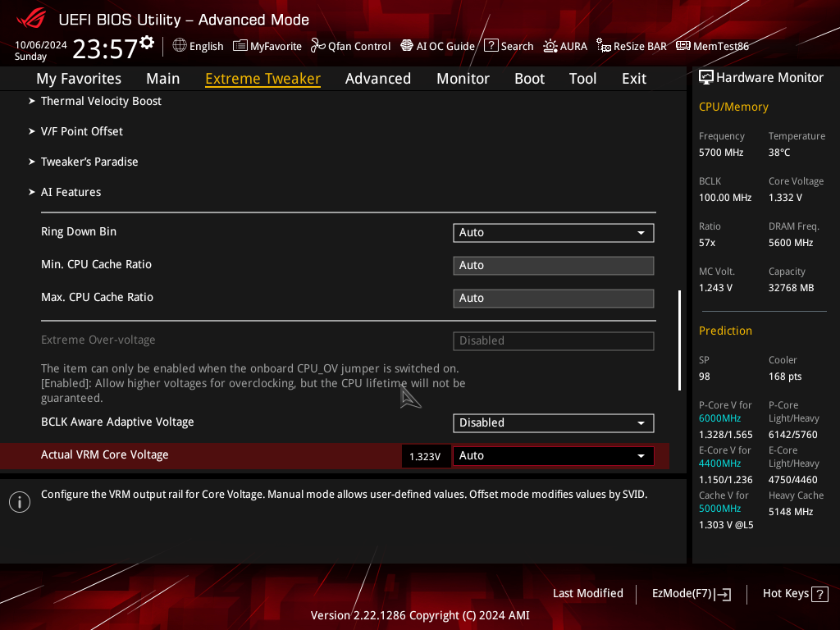Click the EzMode exit arrow icon
840x630 pixels.
(723, 594)
